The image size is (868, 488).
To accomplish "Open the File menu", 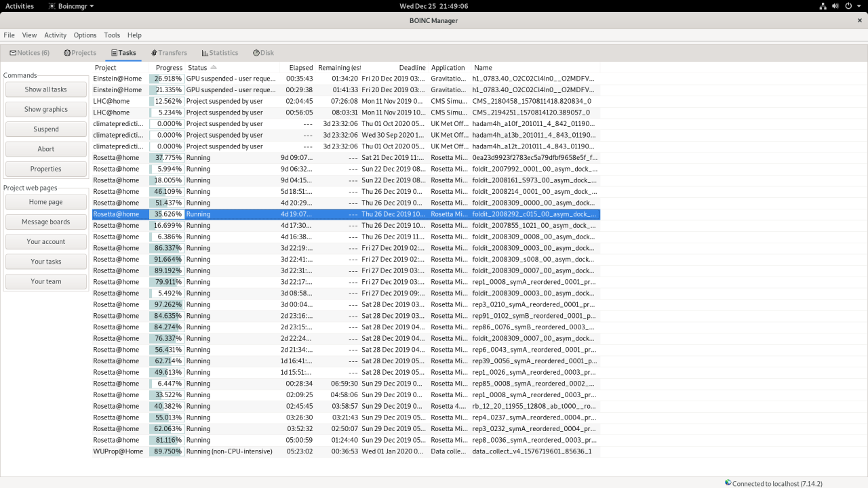I will [9, 35].
